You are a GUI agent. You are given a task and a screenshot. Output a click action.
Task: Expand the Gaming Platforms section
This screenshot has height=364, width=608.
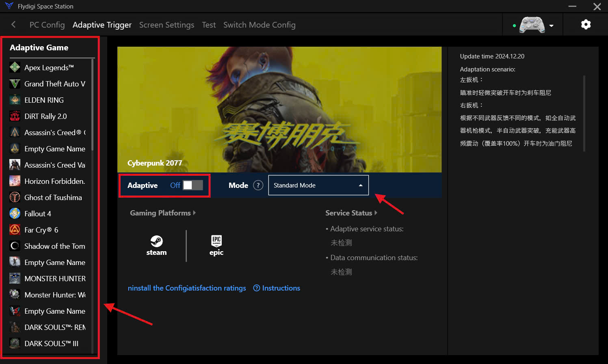pos(162,213)
